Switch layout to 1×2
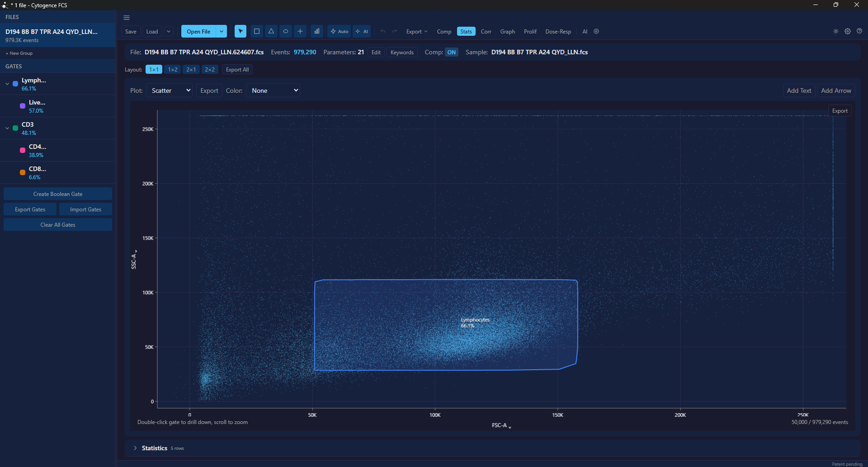 pos(173,69)
